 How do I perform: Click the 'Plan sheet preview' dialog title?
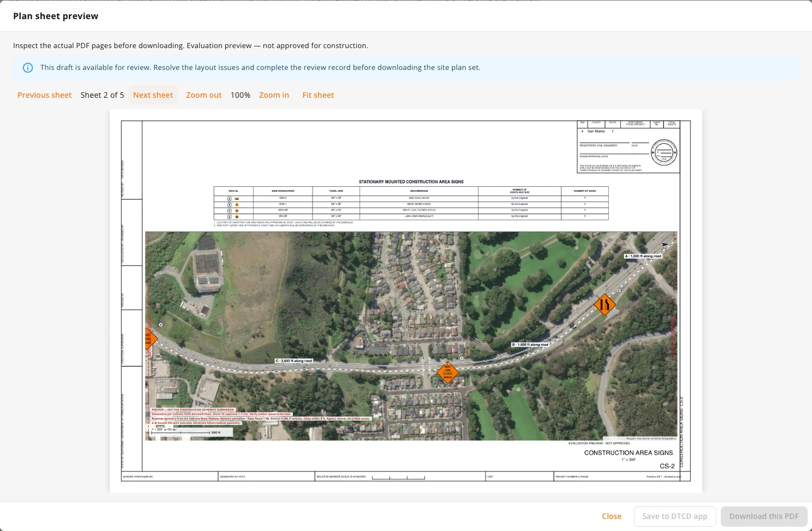coord(56,16)
